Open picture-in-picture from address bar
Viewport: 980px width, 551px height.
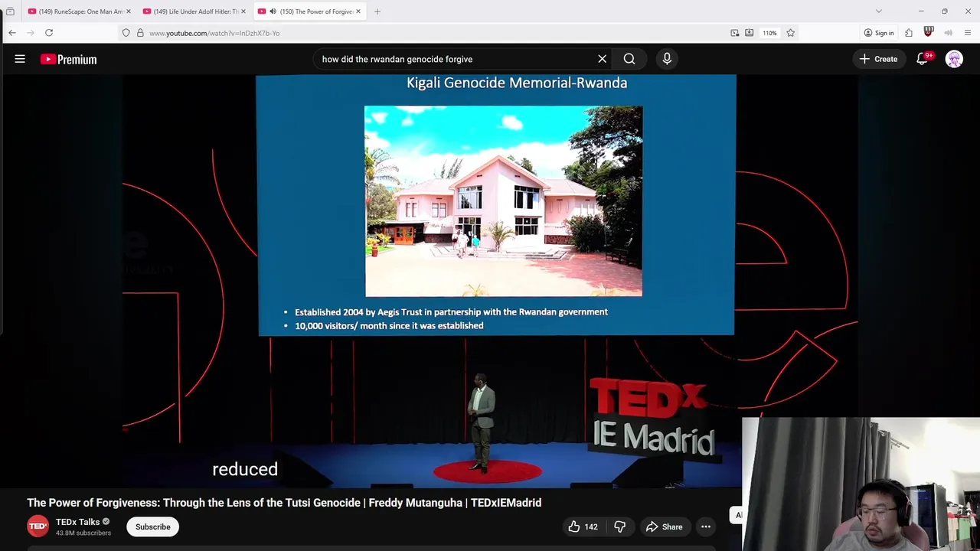point(735,33)
